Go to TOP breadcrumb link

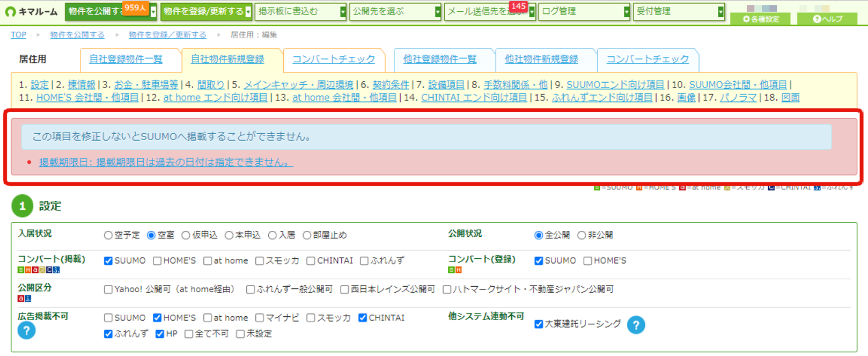pyautogui.click(x=19, y=34)
